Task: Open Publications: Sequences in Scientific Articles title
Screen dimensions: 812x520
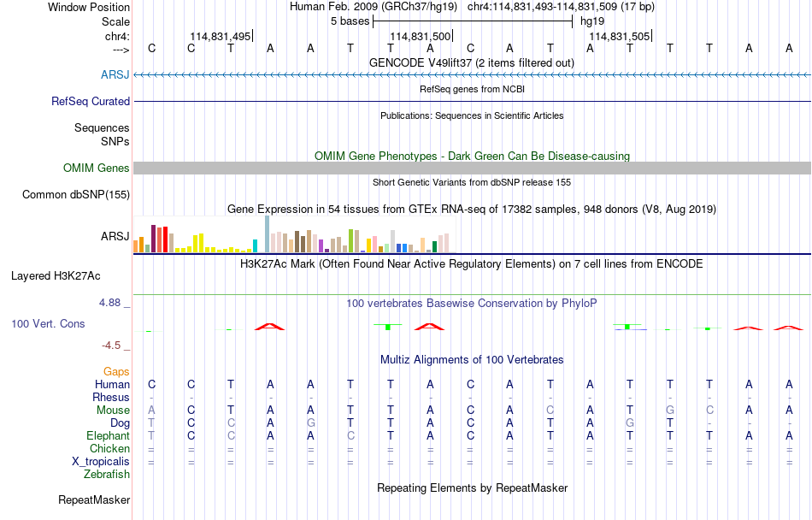Action: point(472,115)
